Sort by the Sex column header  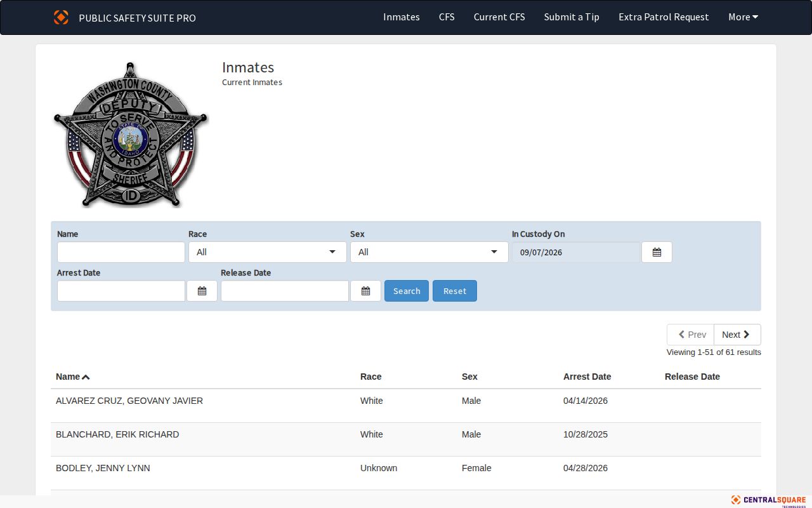click(469, 377)
